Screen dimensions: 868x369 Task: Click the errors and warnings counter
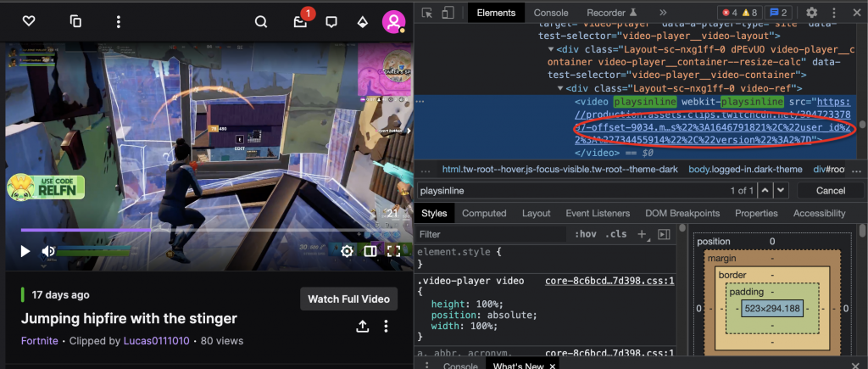click(740, 13)
